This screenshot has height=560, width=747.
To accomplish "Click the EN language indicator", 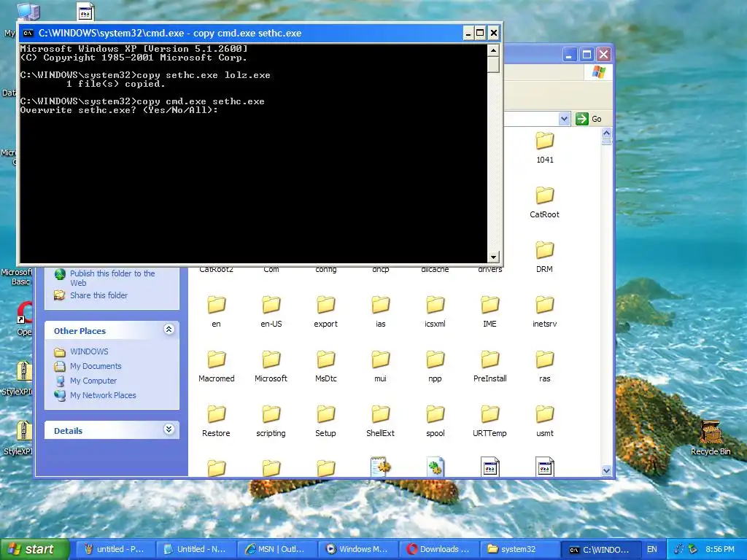I will [x=651, y=550].
